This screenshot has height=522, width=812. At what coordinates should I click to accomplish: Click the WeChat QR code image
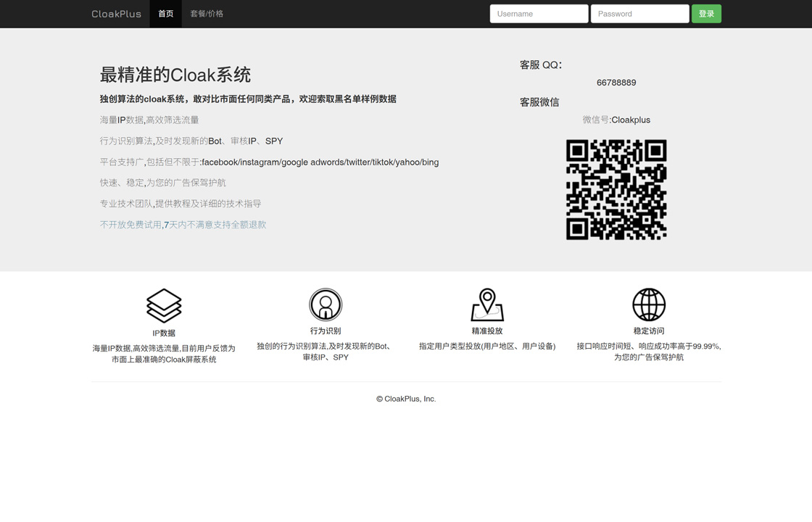click(x=616, y=189)
